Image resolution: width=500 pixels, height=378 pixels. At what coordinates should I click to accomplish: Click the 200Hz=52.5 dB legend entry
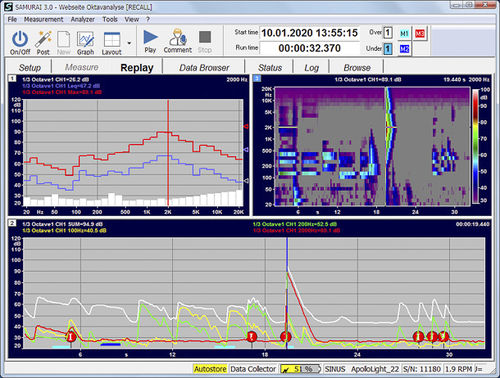click(x=295, y=224)
